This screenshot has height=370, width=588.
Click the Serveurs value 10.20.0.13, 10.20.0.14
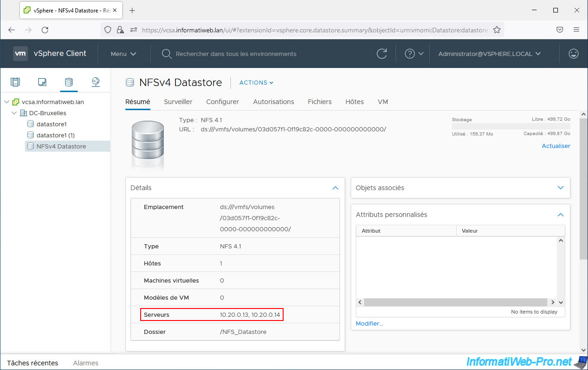(x=250, y=314)
